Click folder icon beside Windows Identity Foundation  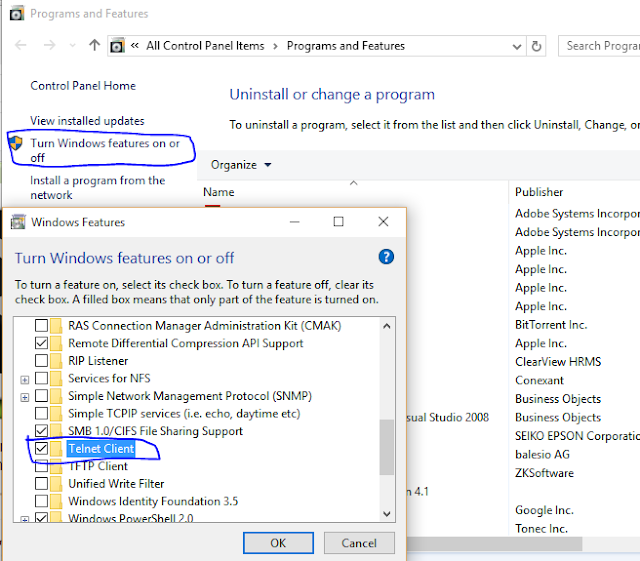click(56, 501)
